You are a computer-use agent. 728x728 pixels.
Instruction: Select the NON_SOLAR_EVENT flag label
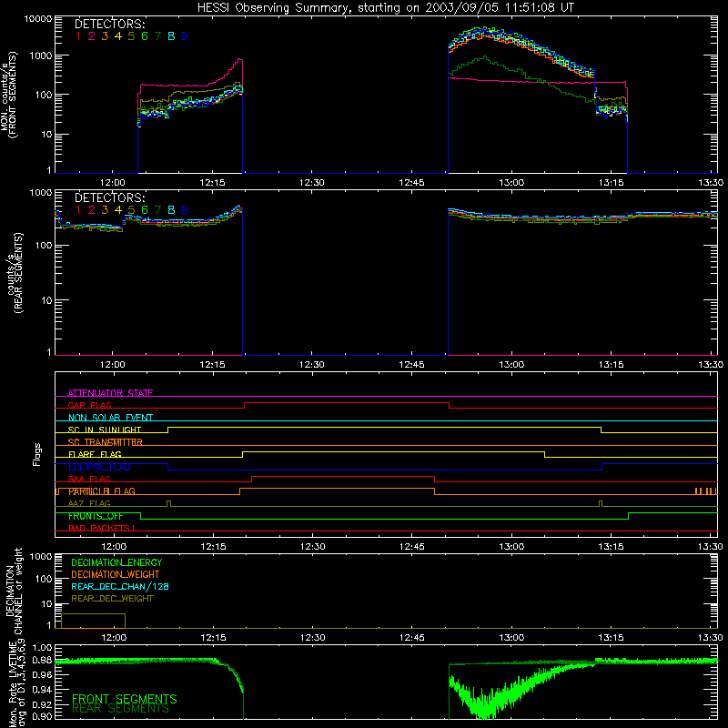[x=110, y=418]
